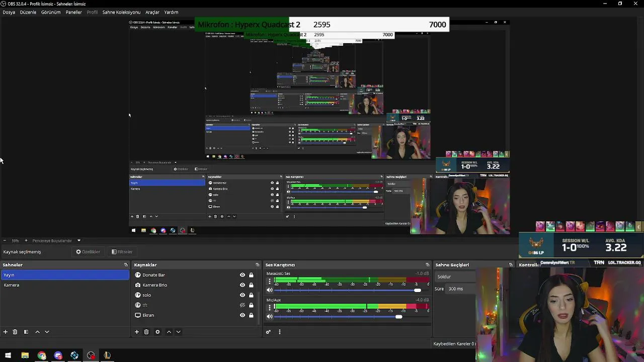Unlock the solo source
This screenshot has width=644, height=362.
click(x=251, y=295)
